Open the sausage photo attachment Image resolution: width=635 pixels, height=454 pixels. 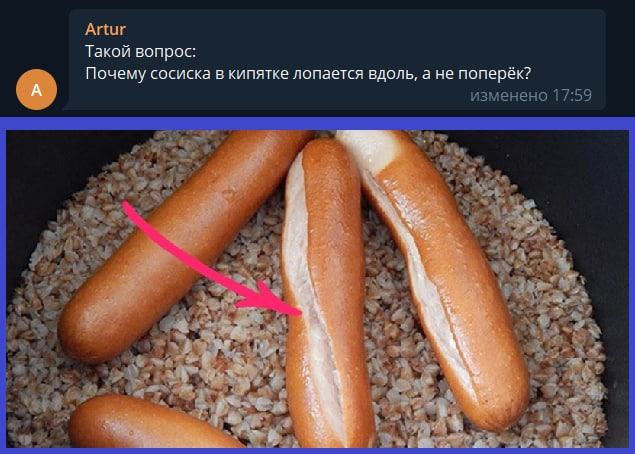click(x=318, y=289)
